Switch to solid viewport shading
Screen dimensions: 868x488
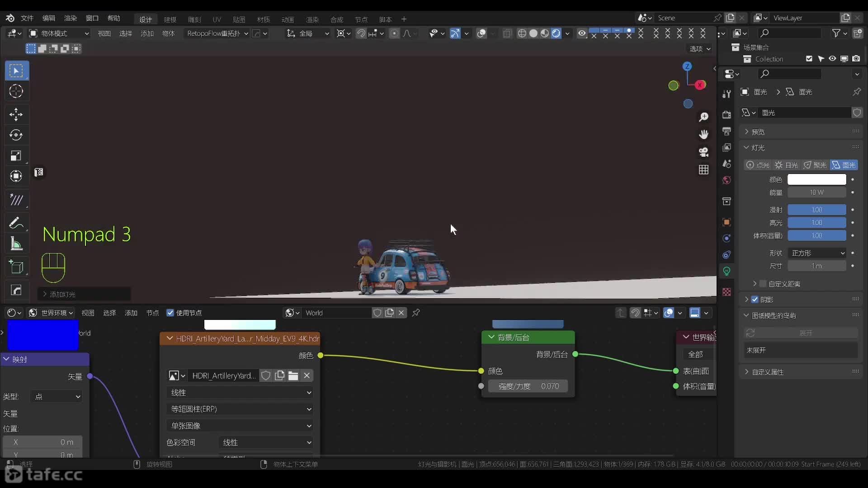click(x=533, y=33)
